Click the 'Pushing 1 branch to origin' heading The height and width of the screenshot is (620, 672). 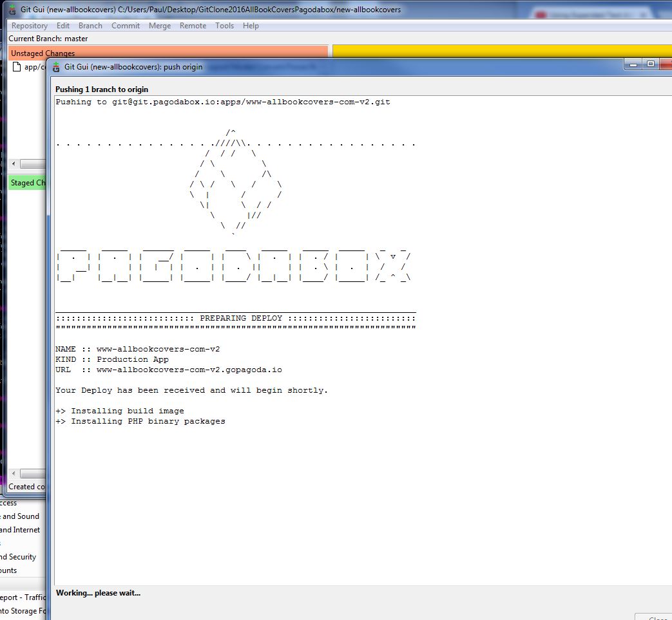[102, 89]
